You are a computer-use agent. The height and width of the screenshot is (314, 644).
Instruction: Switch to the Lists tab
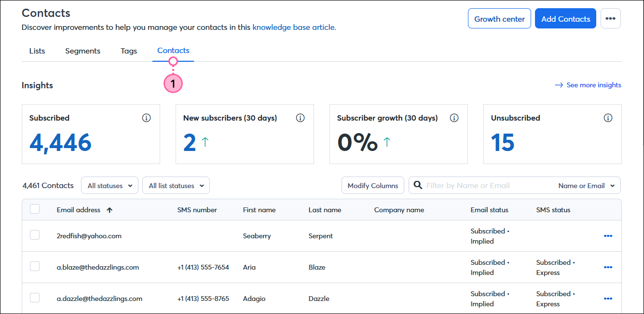[37, 51]
